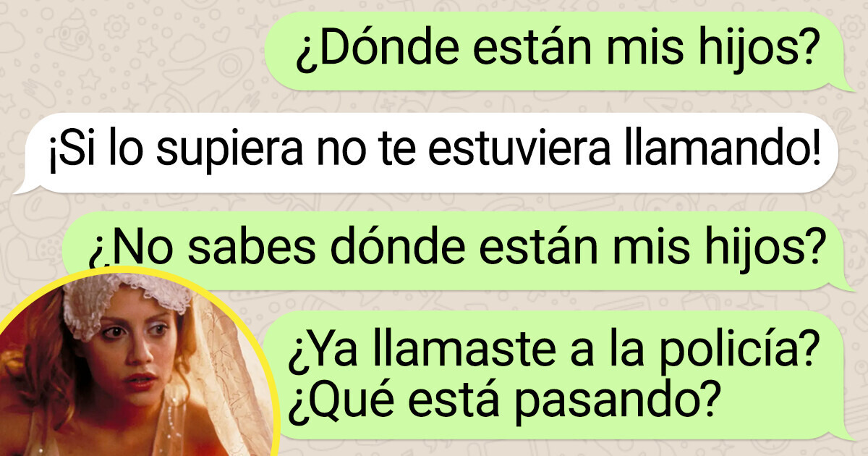Click the bubble asking "¿Ya llamaste a la policía?"
This screenshot has width=868, height=456.
[x=561, y=376]
